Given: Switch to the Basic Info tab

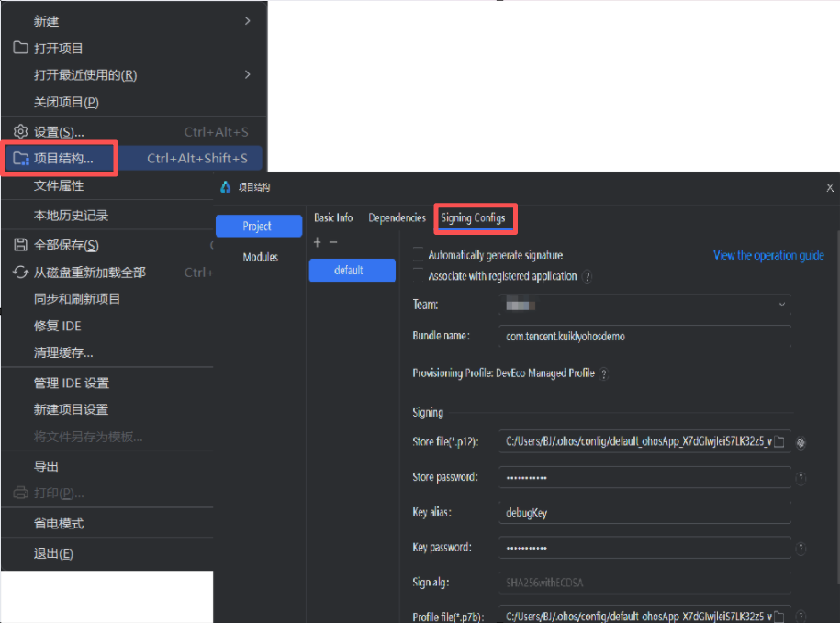Looking at the screenshot, I should [333, 217].
